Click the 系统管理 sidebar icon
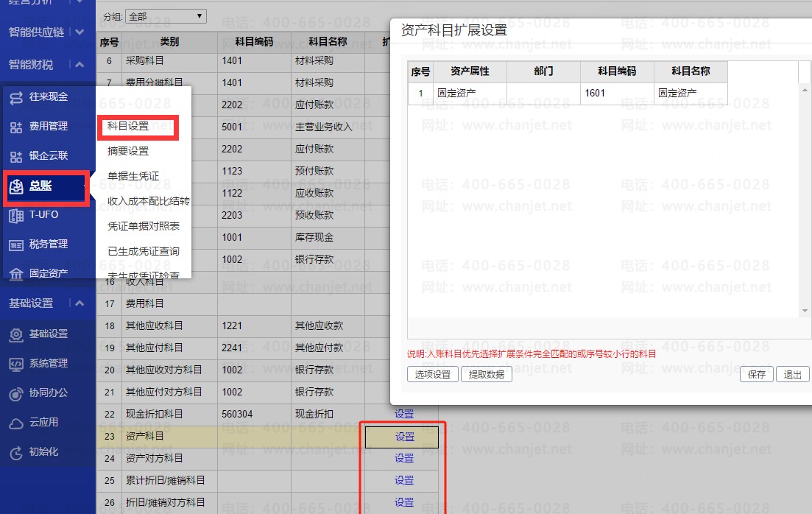The height and width of the screenshot is (514, 812). pos(16,363)
